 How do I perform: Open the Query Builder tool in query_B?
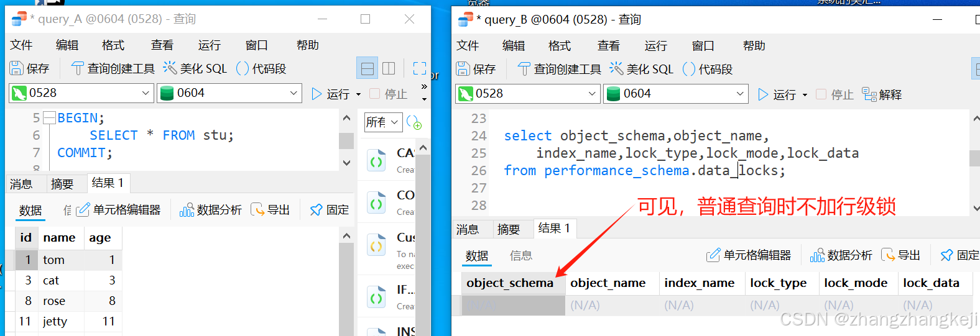(x=559, y=69)
